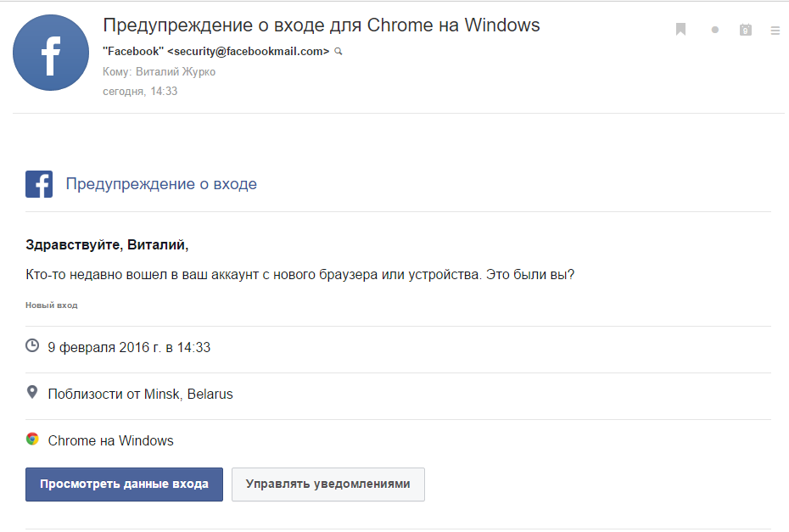Image resolution: width=789 pixels, height=532 pixels.
Task: Click the "сегодня, 14:33" timestamp
Action: tap(140, 92)
